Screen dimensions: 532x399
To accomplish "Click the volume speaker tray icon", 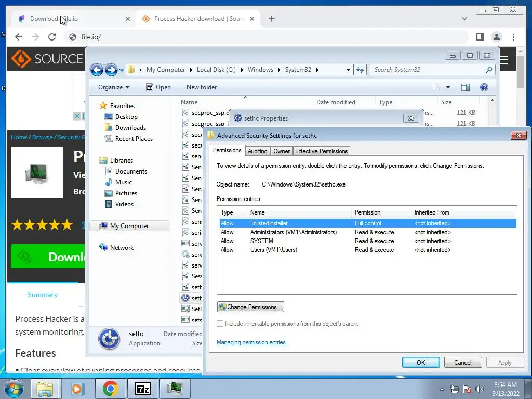I will [480, 389].
